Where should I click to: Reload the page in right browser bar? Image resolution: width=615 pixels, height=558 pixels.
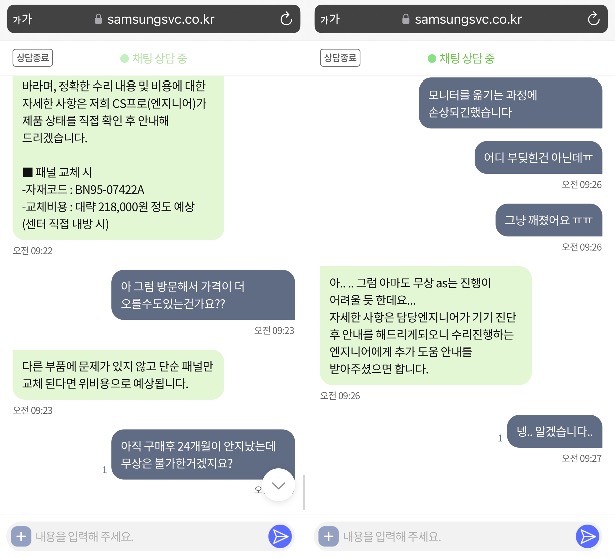tap(594, 18)
